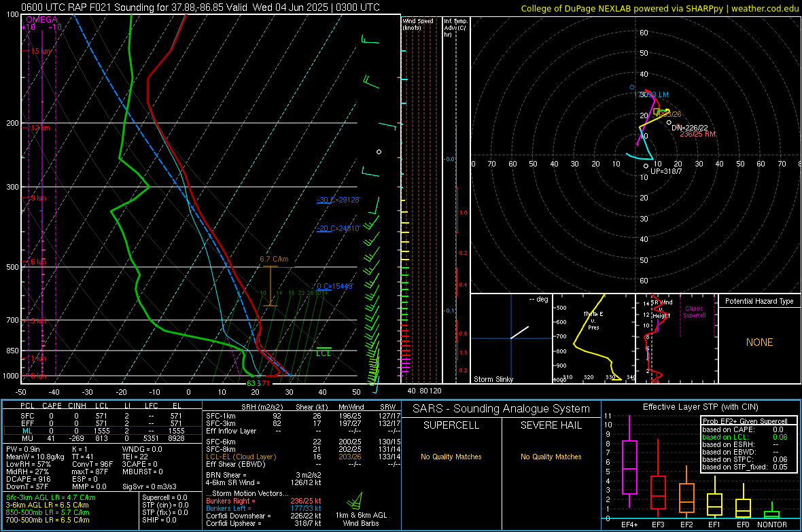Click the based on LCL: probability line
The height and width of the screenshot is (532, 802).
745,437
